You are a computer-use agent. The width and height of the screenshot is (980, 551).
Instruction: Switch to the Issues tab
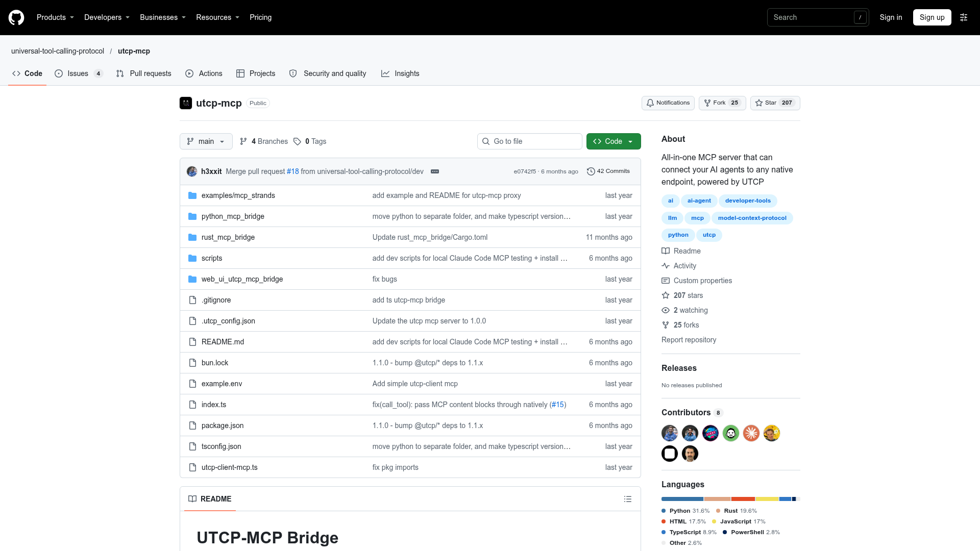pos(79,73)
